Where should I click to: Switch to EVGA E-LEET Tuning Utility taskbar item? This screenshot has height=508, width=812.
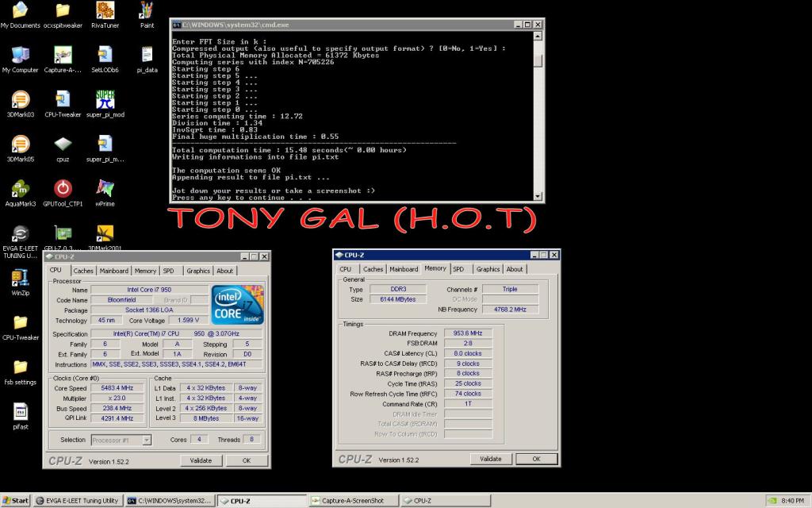[78, 501]
